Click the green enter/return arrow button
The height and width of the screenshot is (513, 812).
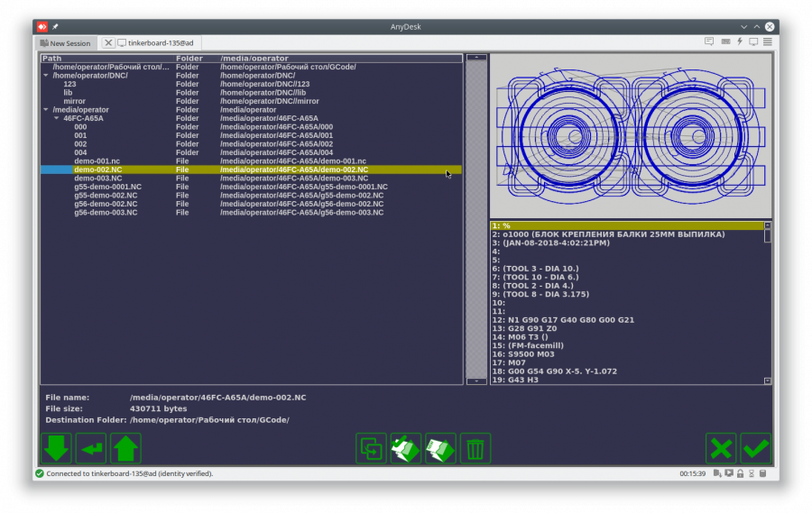[91, 448]
